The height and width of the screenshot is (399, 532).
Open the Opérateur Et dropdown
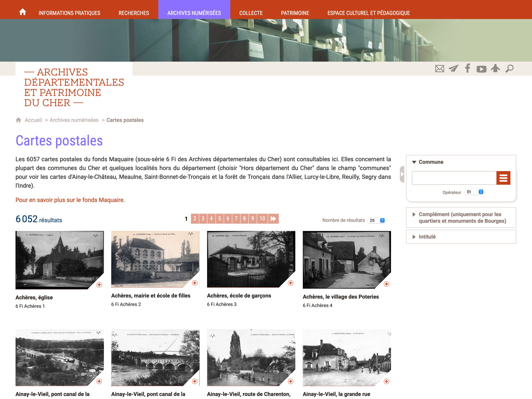(x=474, y=192)
